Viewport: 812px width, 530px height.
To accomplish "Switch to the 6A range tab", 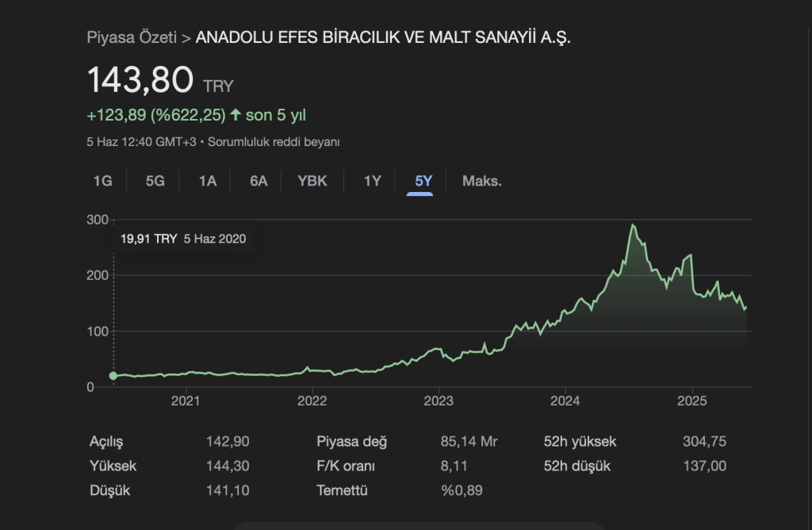I will tap(259, 181).
